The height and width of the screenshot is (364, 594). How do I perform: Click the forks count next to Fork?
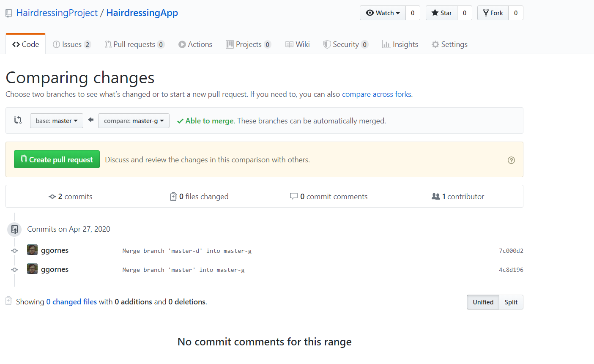click(x=516, y=13)
